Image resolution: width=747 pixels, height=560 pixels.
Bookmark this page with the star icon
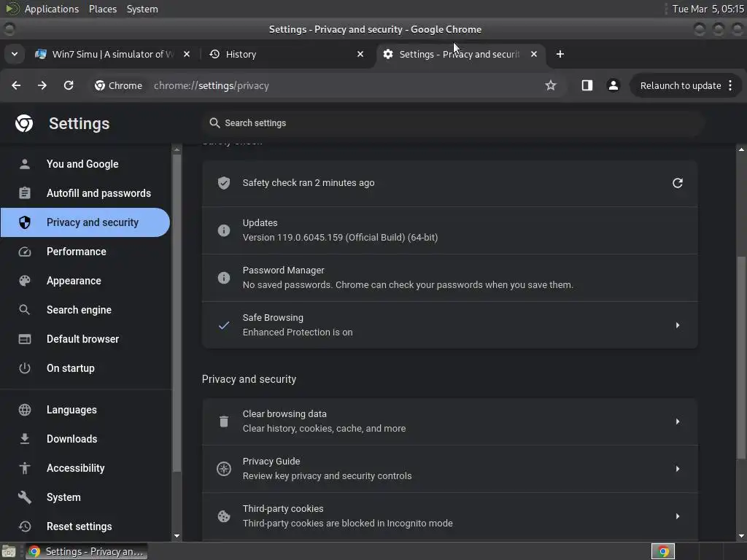(x=551, y=85)
